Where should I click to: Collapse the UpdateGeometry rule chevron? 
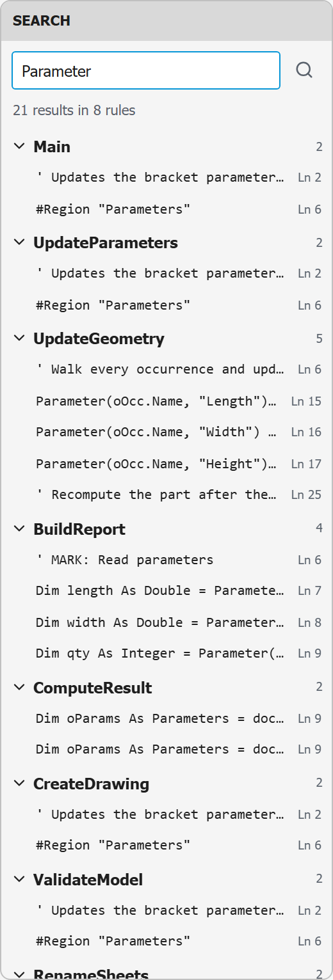coord(19,338)
